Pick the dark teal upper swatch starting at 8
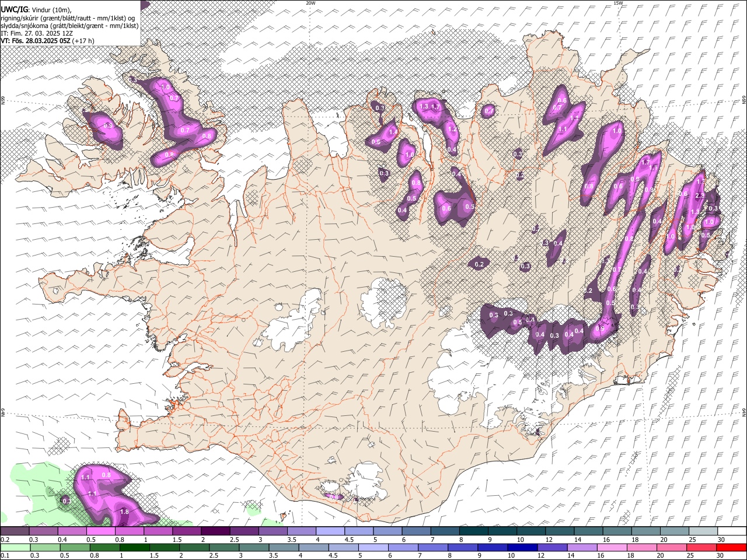This screenshot has height=560, width=747. pyautogui.click(x=473, y=531)
